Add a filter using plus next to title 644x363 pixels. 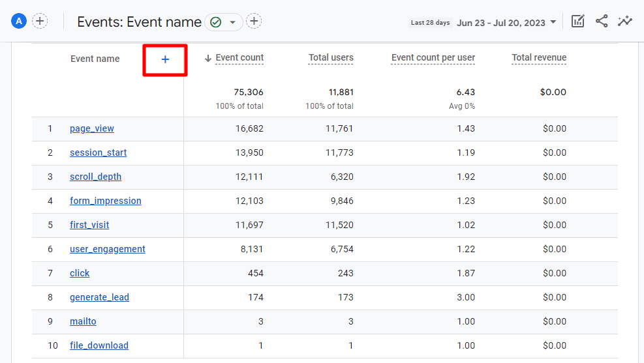pyautogui.click(x=254, y=22)
